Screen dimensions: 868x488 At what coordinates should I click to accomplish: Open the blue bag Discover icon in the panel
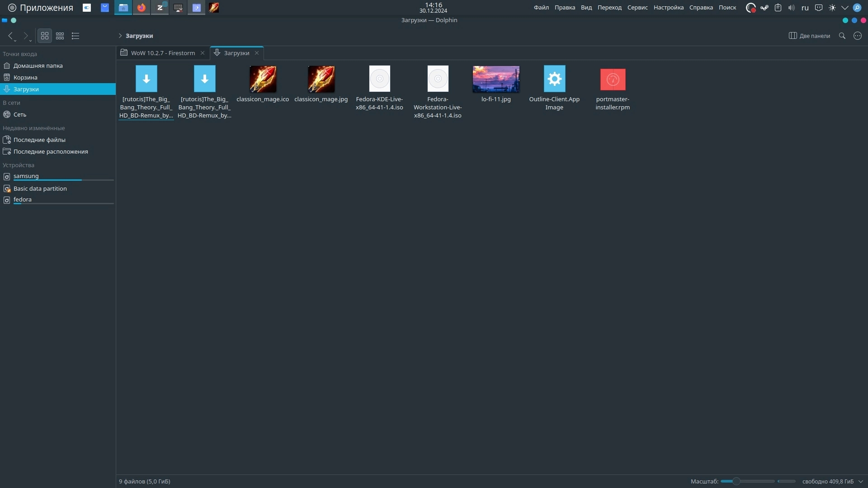point(105,8)
